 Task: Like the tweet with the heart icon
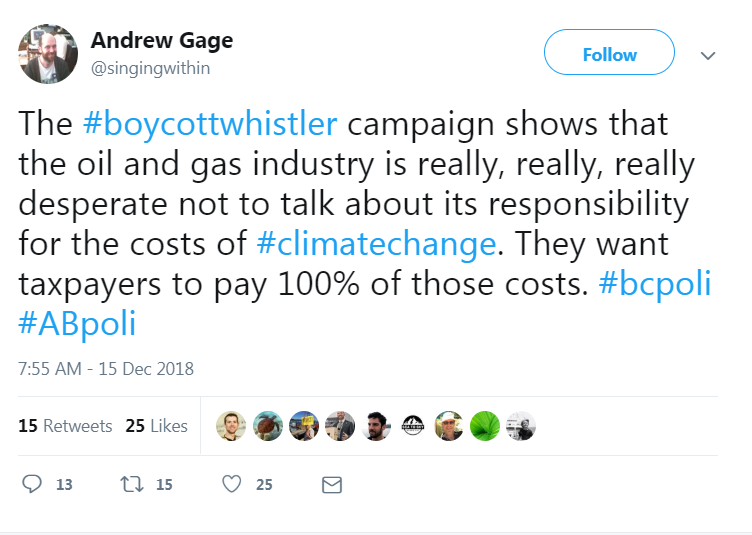point(232,485)
